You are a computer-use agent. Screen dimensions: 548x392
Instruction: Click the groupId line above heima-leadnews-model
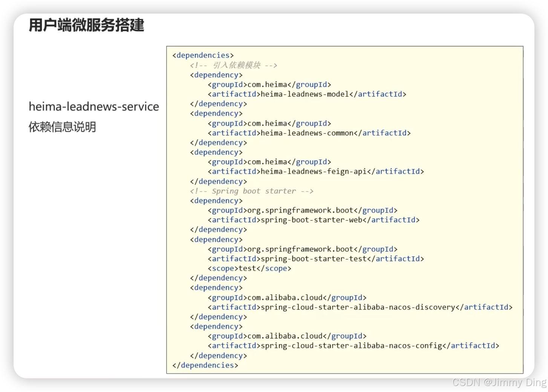pyautogui.click(x=269, y=84)
